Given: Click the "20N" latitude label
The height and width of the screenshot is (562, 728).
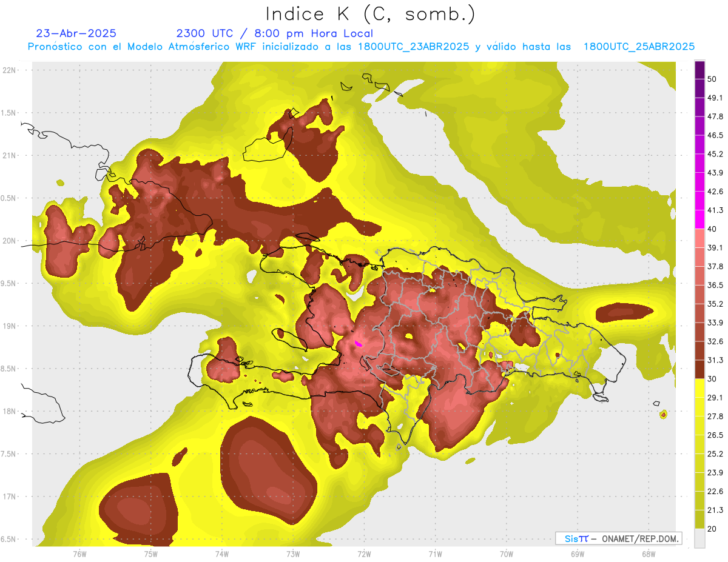Looking at the screenshot, I should (10, 241).
